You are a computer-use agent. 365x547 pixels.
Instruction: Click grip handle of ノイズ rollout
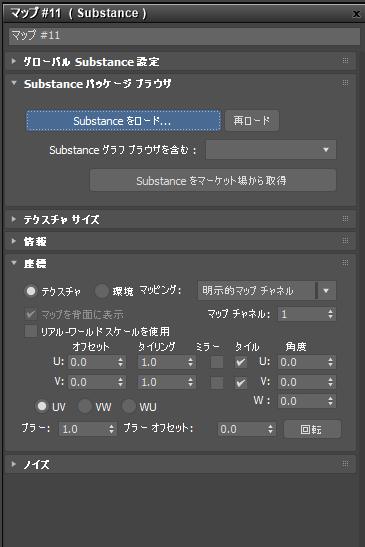tap(345, 464)
